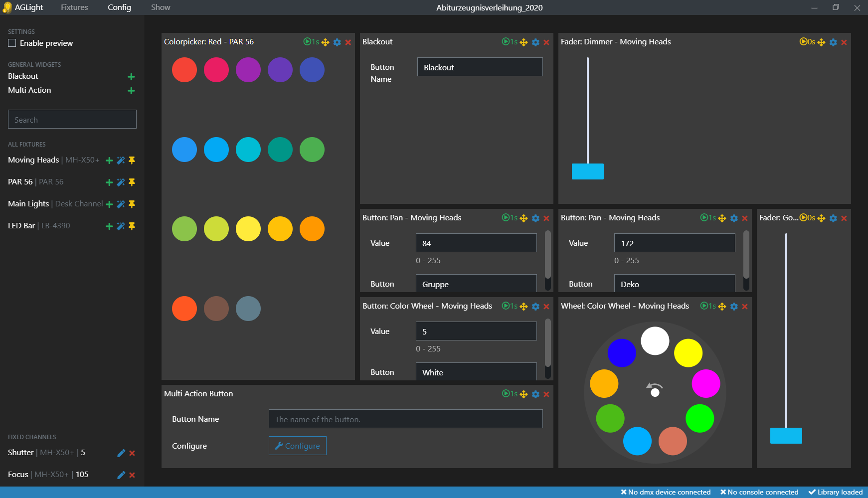Edit the Blackout button name field
Viewport: 868px width, 498px height.
480,67
